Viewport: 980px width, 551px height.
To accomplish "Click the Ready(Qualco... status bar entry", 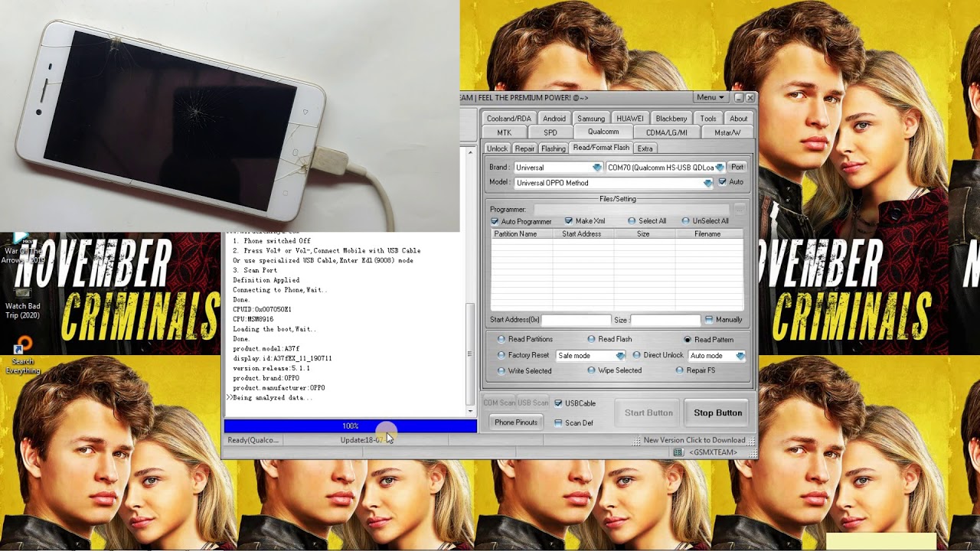I will point(253,440).
